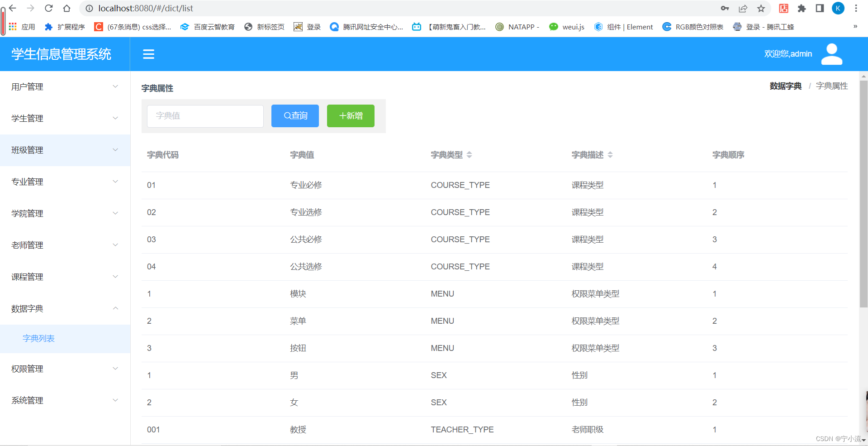This screenshot has height=446, width=868.
Task: Click the site info icon in address bar
Action: (x=89, y=8)
